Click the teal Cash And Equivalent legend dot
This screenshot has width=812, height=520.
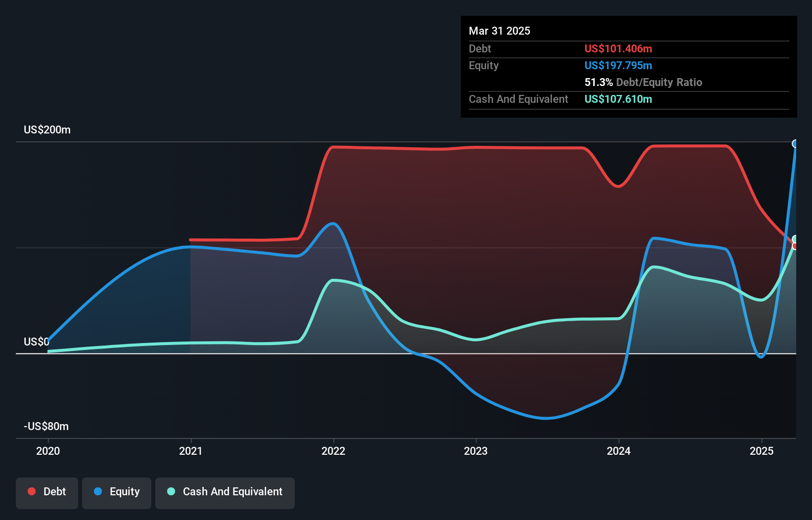pyautogui.click(x=171, y=491)
